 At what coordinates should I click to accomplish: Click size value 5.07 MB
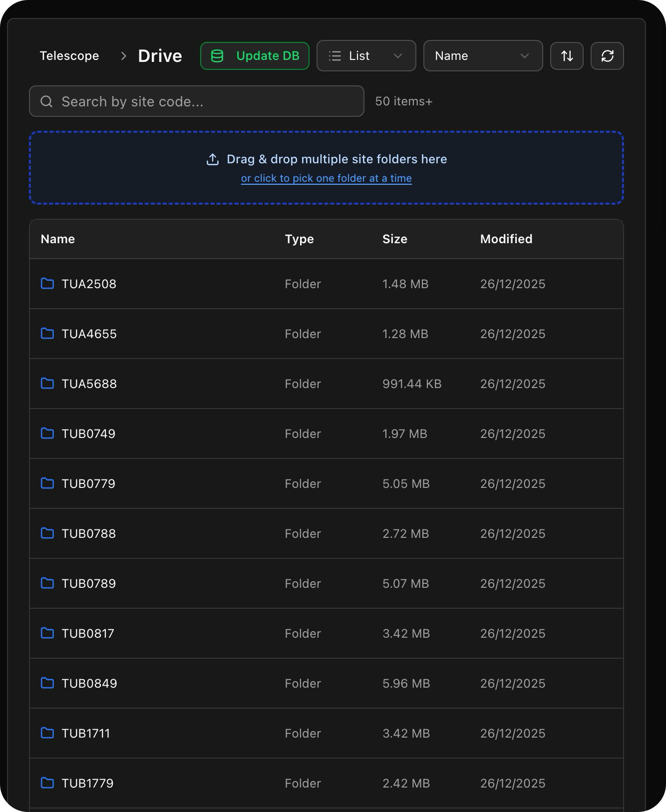(x=406, y=584)
